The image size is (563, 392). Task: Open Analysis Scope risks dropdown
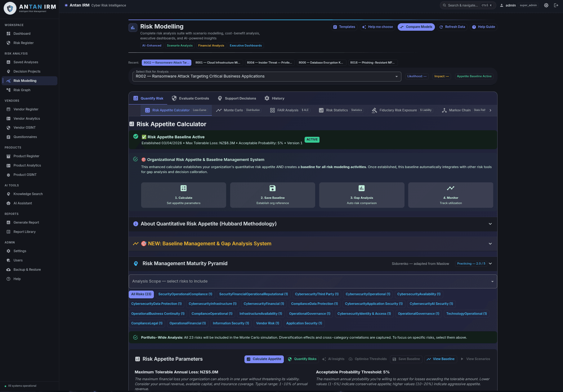(x=313, y=281)
